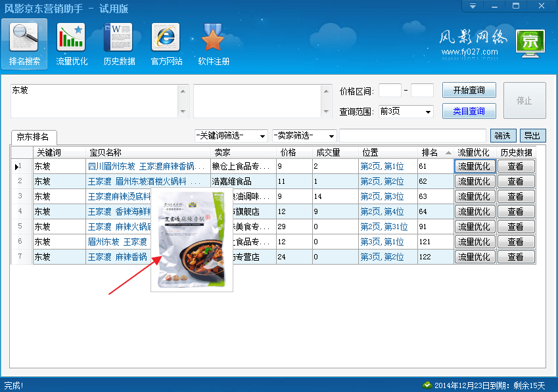Sort by the 成交量 column header

point(335,152)
